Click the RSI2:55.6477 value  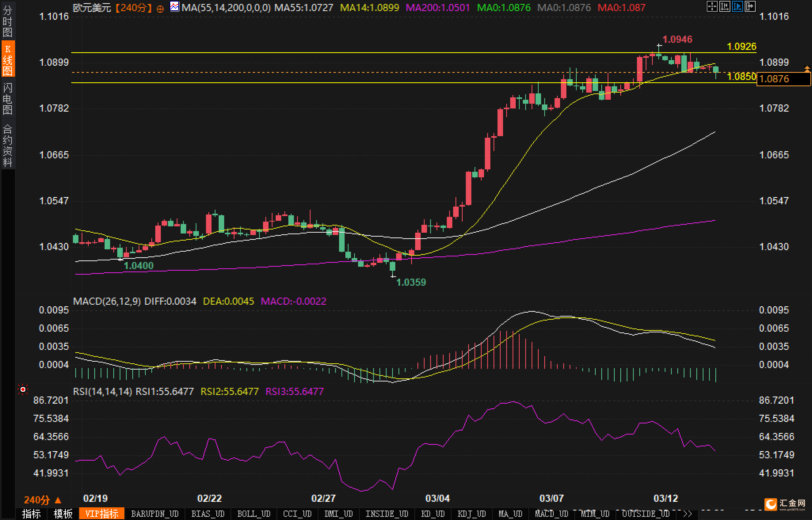point(229,391)
